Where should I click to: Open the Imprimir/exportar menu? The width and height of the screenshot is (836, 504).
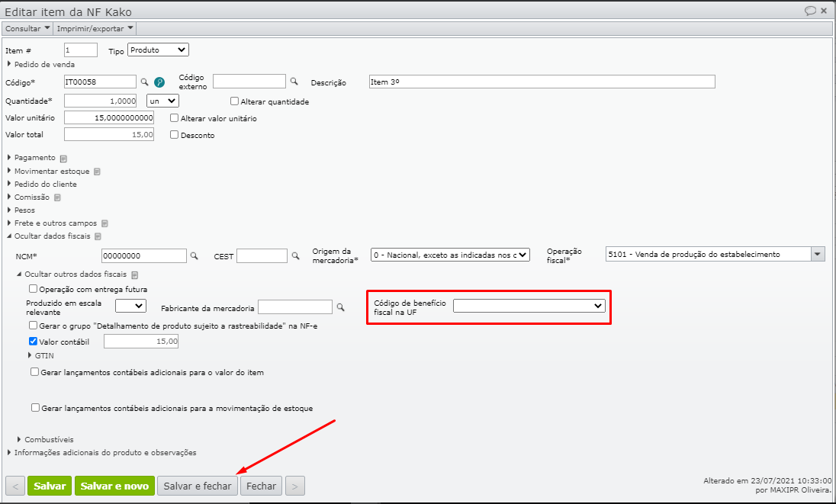[95, 28]
